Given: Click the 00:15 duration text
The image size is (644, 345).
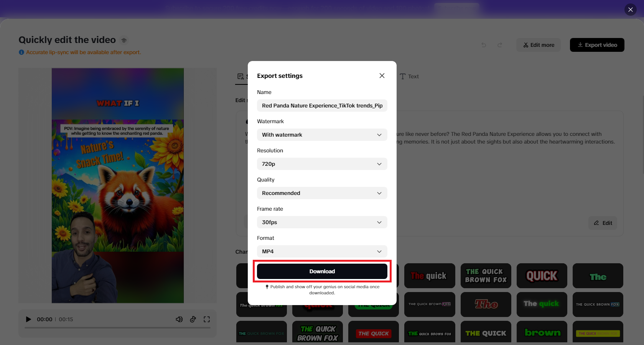Looking at the screenshot, I should pyautogui.click(x=66, y=319).
